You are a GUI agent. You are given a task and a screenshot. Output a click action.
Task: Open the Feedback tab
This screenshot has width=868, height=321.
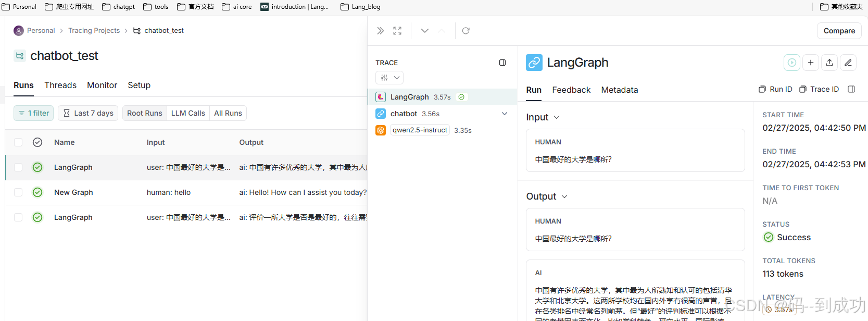571,90
